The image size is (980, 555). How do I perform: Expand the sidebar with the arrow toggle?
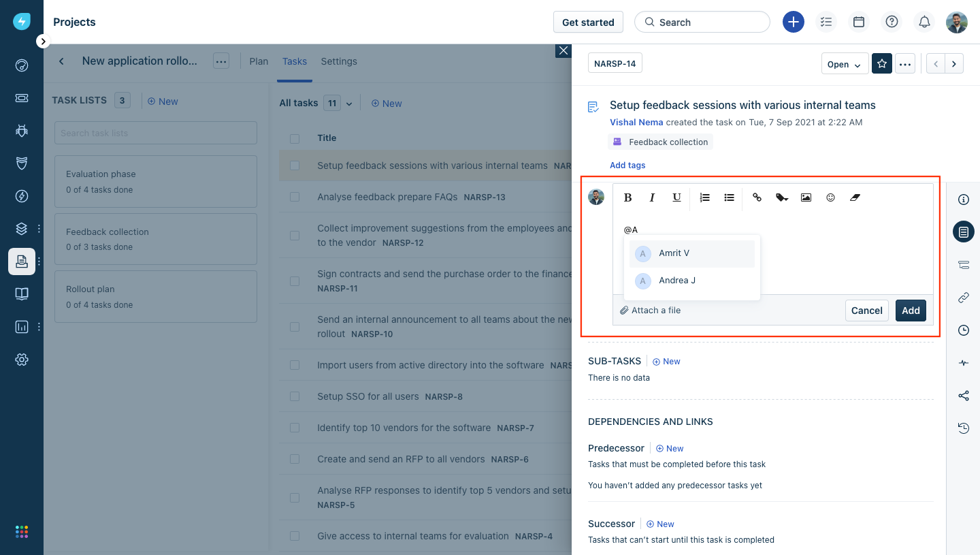pos(43,42)
